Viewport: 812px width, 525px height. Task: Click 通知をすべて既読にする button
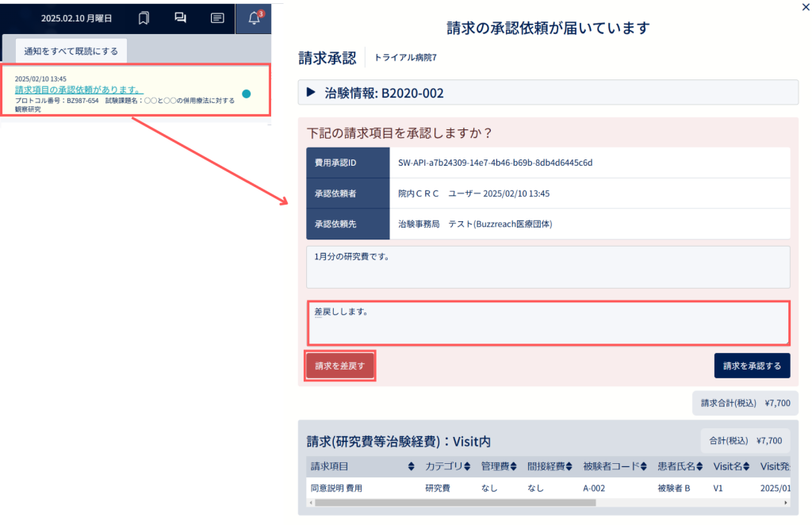(x=71, y=51)
